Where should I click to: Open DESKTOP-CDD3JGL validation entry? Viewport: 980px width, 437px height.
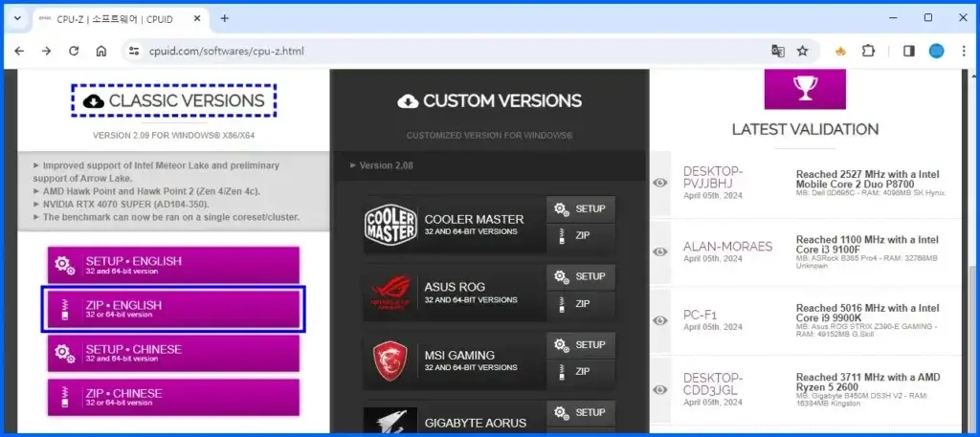click(x=713, y=384)
